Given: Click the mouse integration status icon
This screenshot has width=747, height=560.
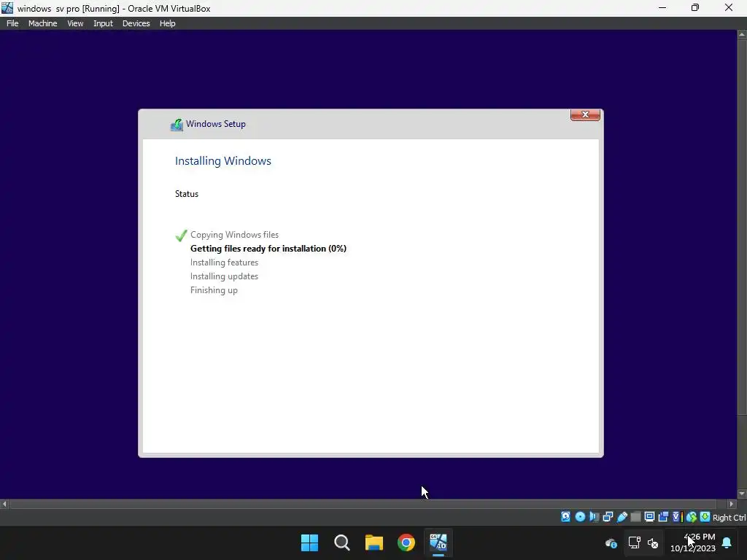Looking at the screenshot, I should click(x=692, y=517).
